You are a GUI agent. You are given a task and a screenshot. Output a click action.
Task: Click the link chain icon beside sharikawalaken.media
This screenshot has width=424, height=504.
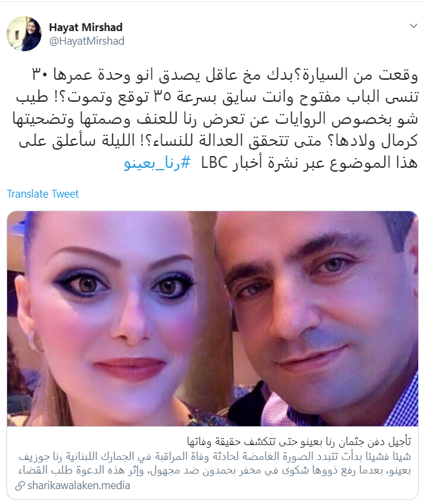pos(20,486)
